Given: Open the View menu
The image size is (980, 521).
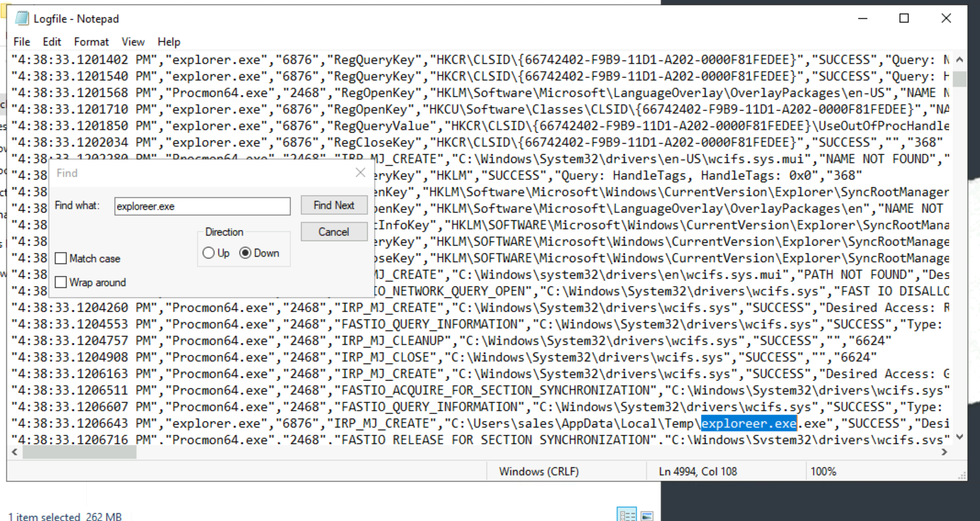Looking at the screenshot, I should click(133, 42).
